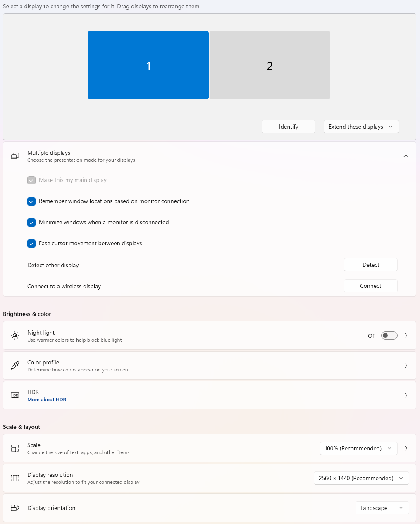
Task: Turn on the Night light switch
Action: point(389,335)
